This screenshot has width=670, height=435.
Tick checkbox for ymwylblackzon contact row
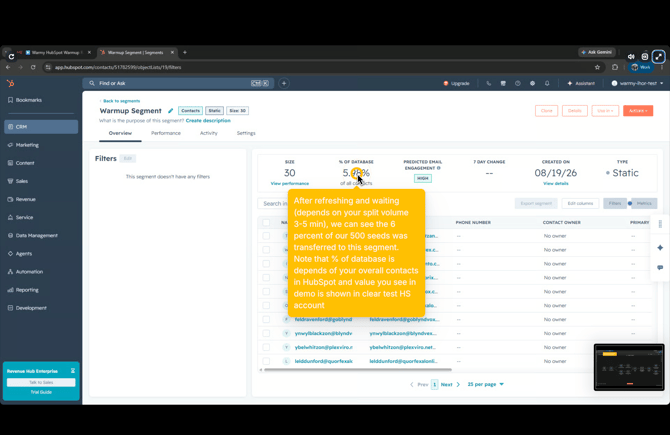coord(266,333)
